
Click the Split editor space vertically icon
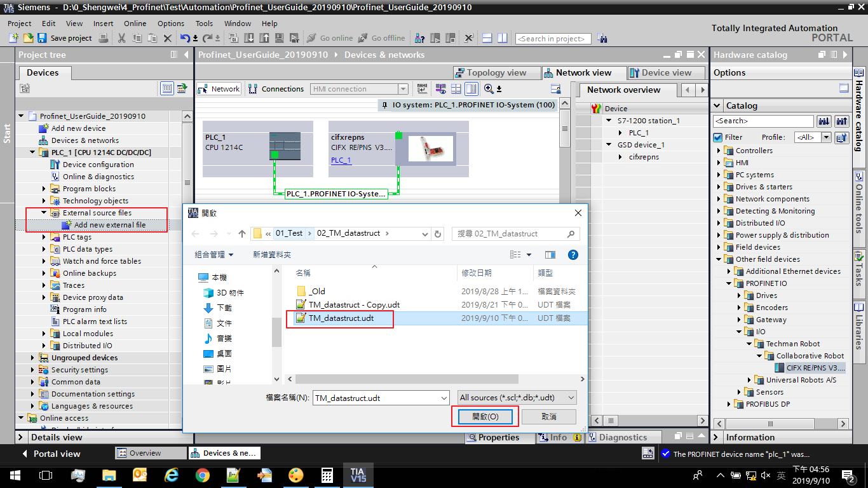(501, 38)
